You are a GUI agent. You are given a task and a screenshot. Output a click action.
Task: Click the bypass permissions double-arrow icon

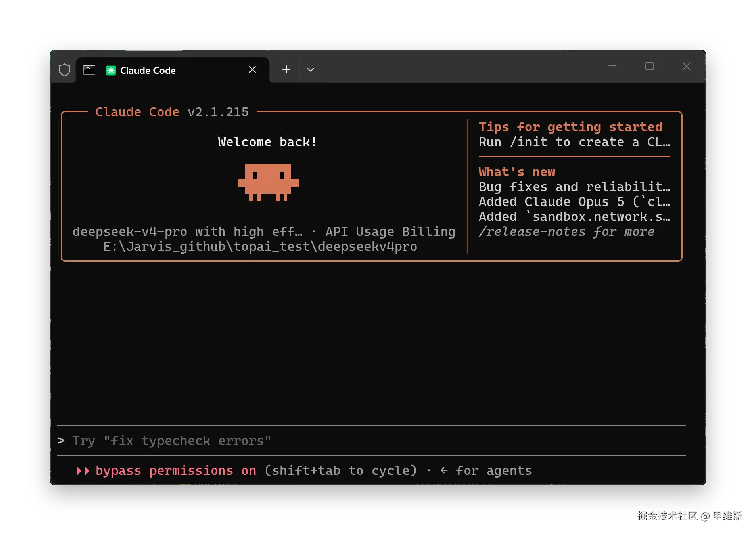(83, 471)
